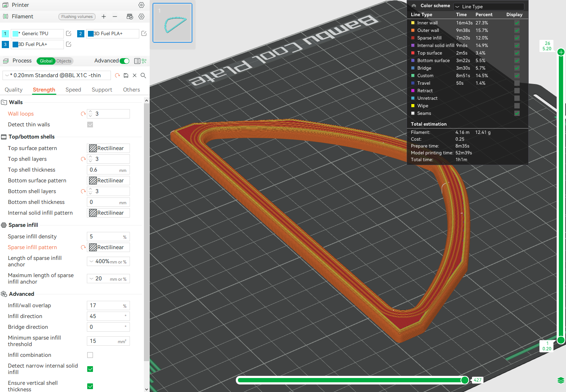The width and height of the screenshot is (566, 392).
Task: Click the horizontal move slider handle
Action: coord(465,380)
